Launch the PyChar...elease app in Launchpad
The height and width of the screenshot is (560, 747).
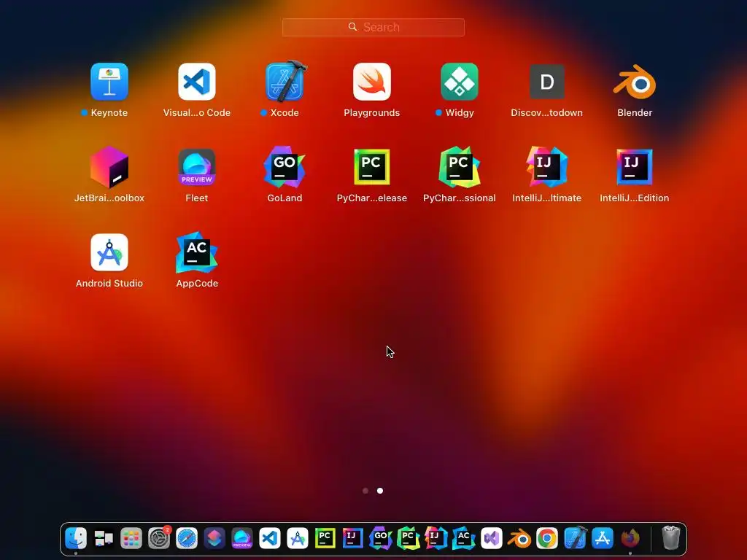point(372,167)
